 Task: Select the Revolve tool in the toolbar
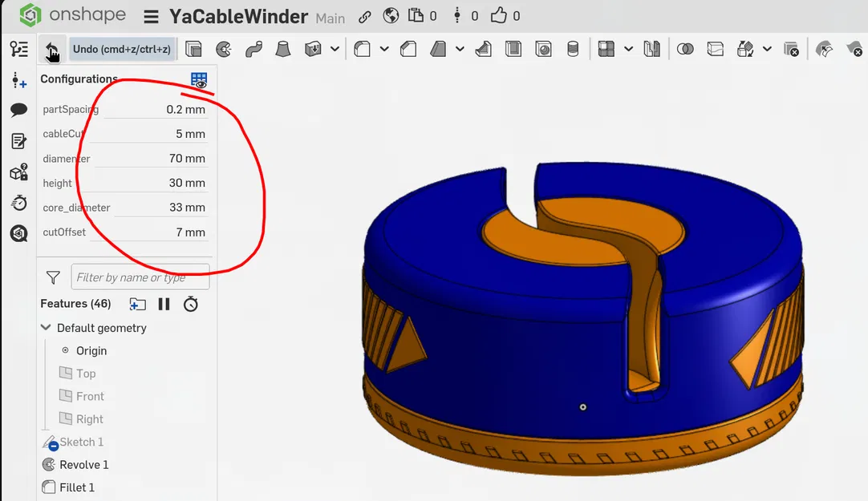pos(223,49)
